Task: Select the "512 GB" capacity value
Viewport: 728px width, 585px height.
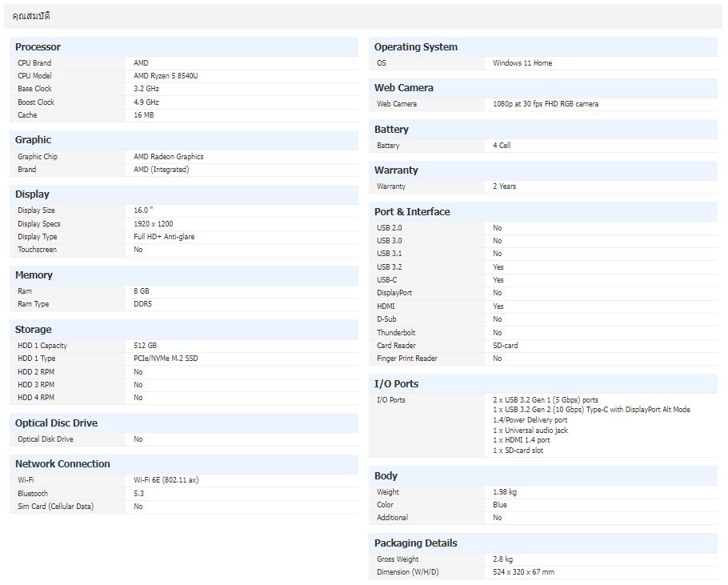Action: pos(146,346)
